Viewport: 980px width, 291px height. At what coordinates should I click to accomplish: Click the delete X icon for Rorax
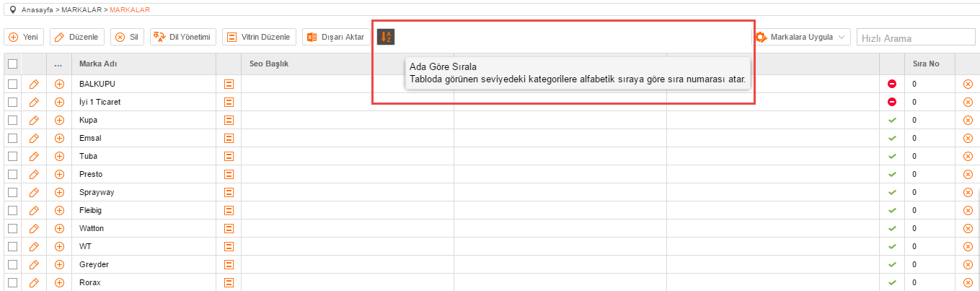[968, 282]
